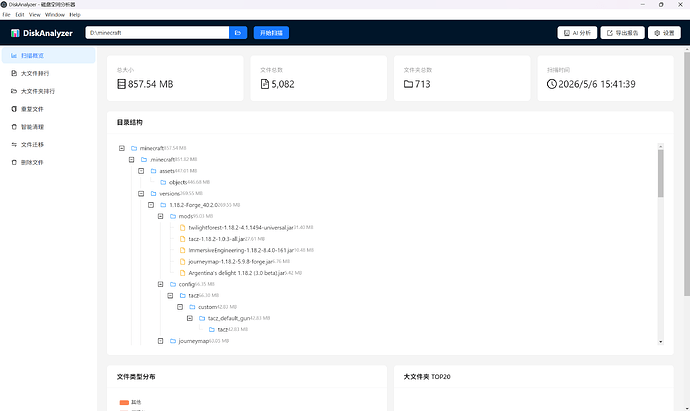
Task: Click the folder icon of tacz_default_gun row
Action: [x=202, y=318]
